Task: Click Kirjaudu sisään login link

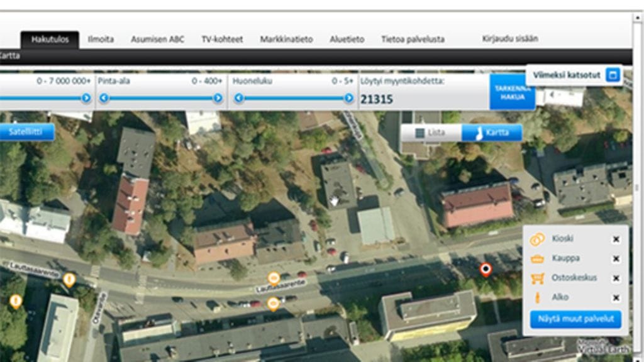Action: (x=510, y=38)
